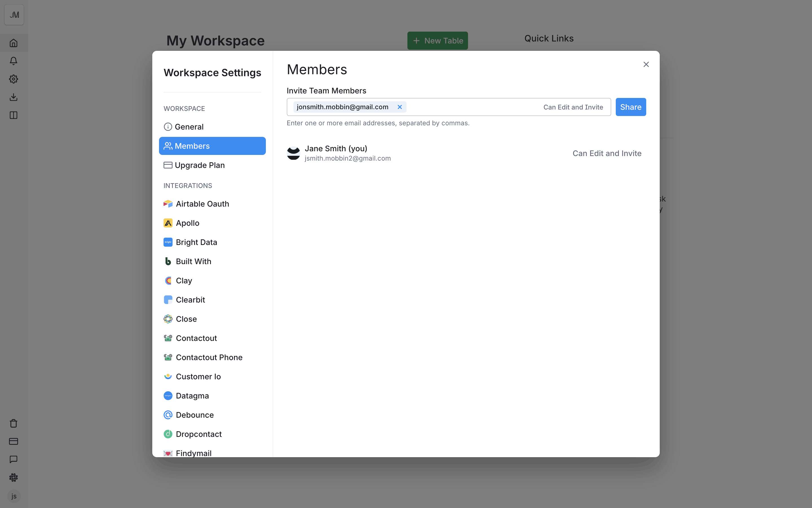This screenshot has height=508, width=812.
Task: Open the chat feedback icon
Action: click(14, 459)
